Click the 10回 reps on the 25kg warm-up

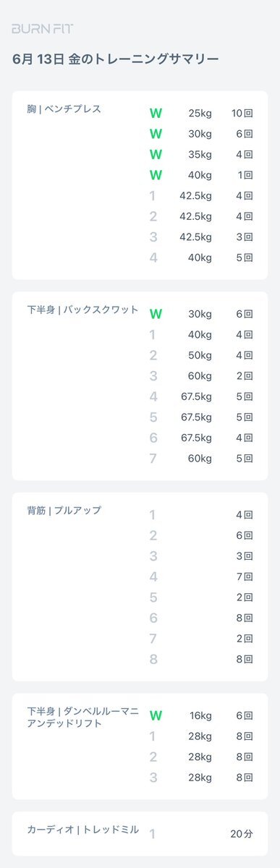[242, 114]
